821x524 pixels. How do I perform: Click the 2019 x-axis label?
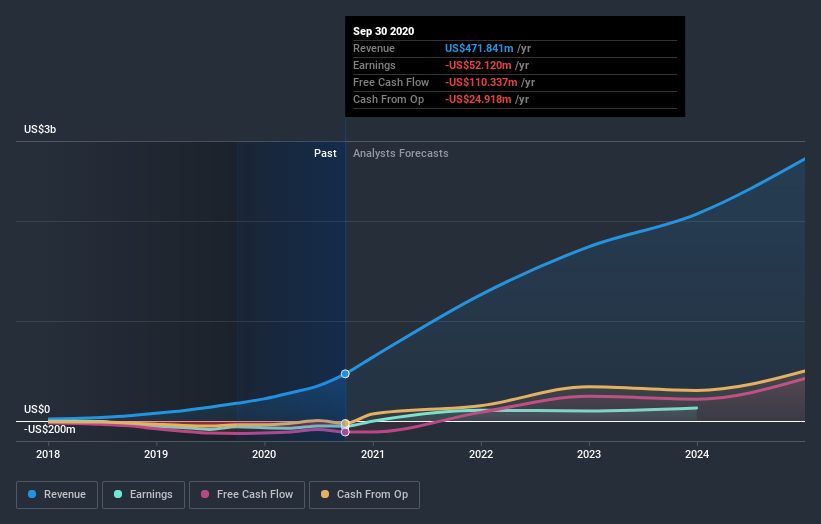tap(156, 454)
